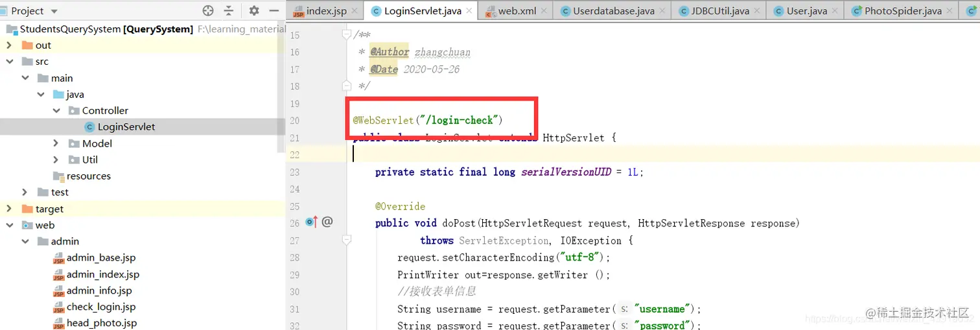Close the User.java tab
This screenshot has width=980, height=330.
point(835,11)
